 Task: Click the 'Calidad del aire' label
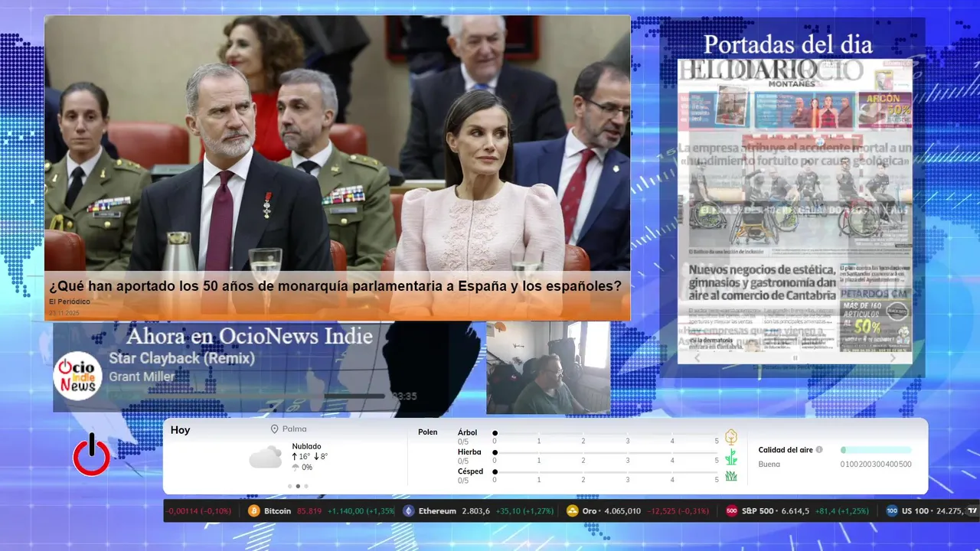[785, 450]
